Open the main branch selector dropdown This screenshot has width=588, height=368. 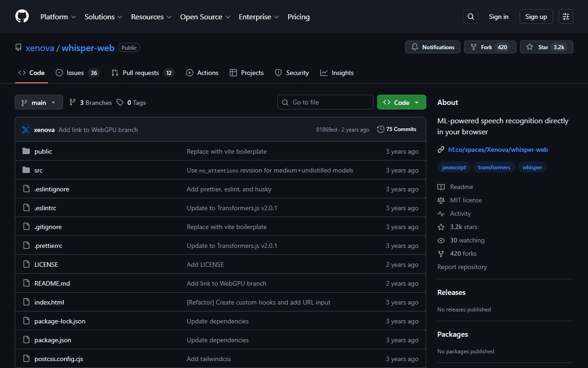[39, 102]
